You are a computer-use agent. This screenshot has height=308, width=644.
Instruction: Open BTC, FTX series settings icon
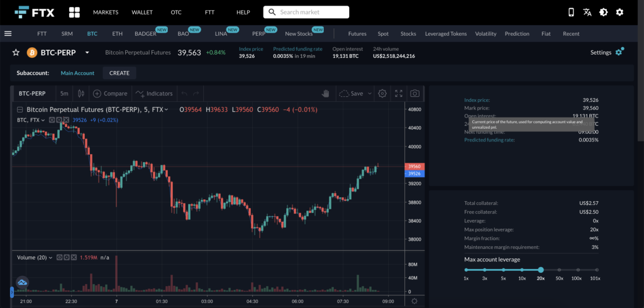click(58, 120)
